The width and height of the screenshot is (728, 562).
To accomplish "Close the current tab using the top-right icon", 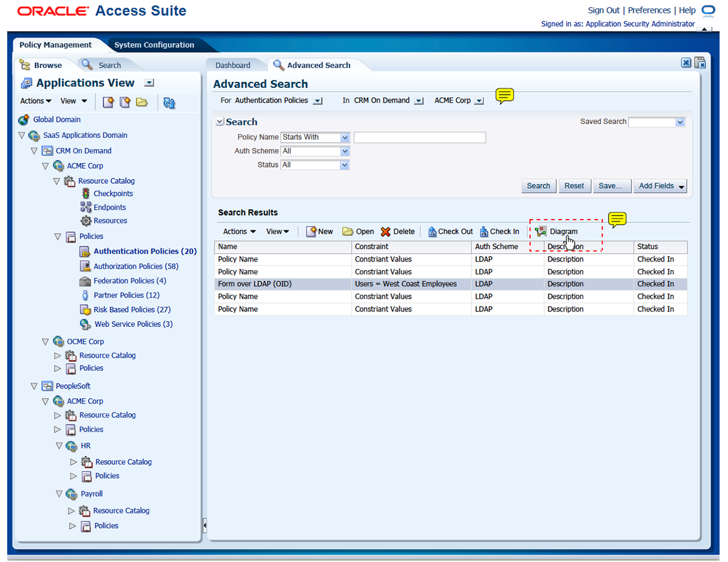I will pos(686,63).
